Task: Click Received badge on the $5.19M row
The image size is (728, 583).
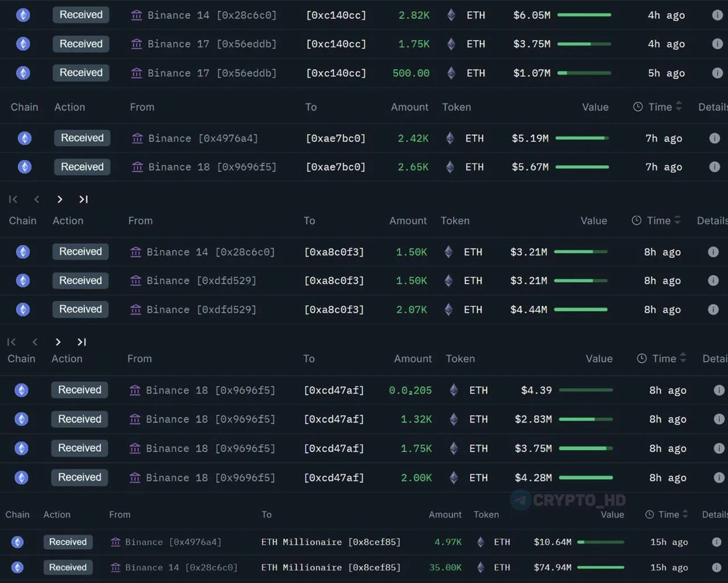Action: click(82, 138)
